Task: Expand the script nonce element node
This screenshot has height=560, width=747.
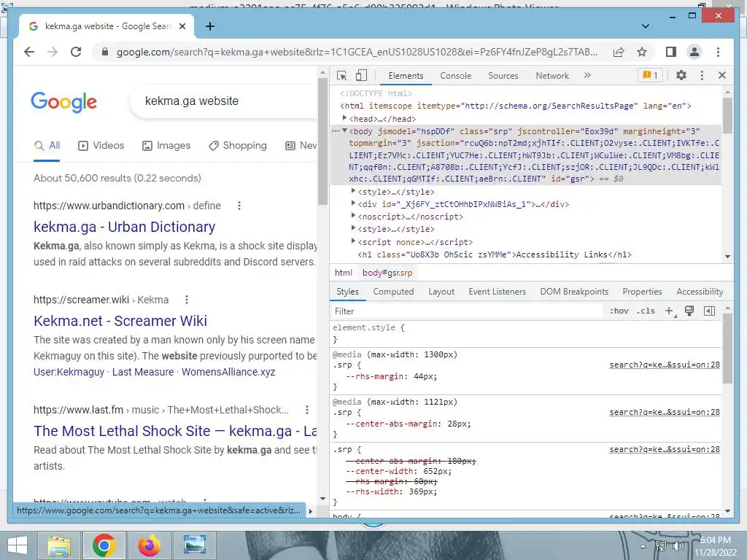Action: pos(353,241)
